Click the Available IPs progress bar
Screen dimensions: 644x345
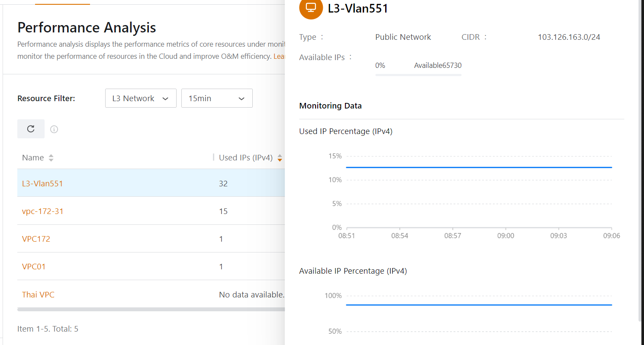[x=418, y=75]
